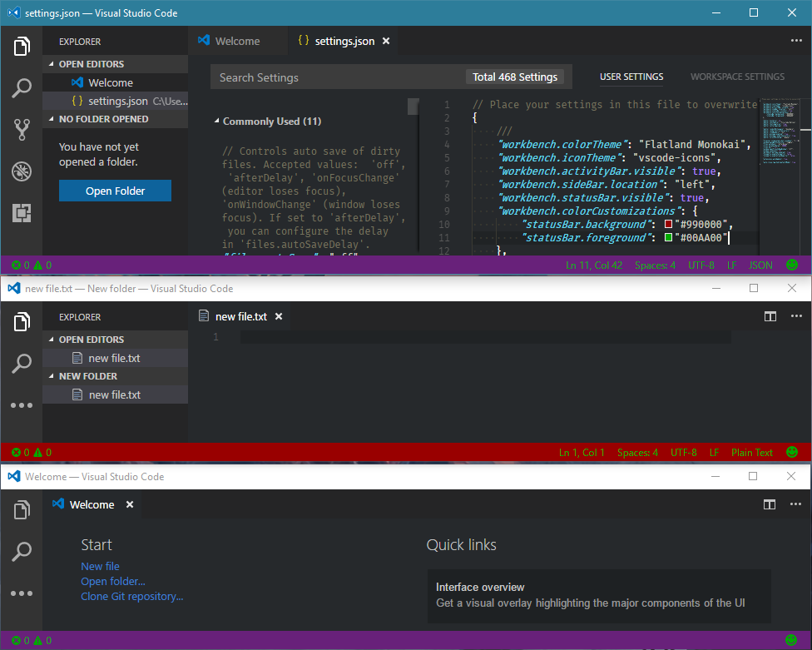Click default settings pane scrollbar

[x=413, y=107]
